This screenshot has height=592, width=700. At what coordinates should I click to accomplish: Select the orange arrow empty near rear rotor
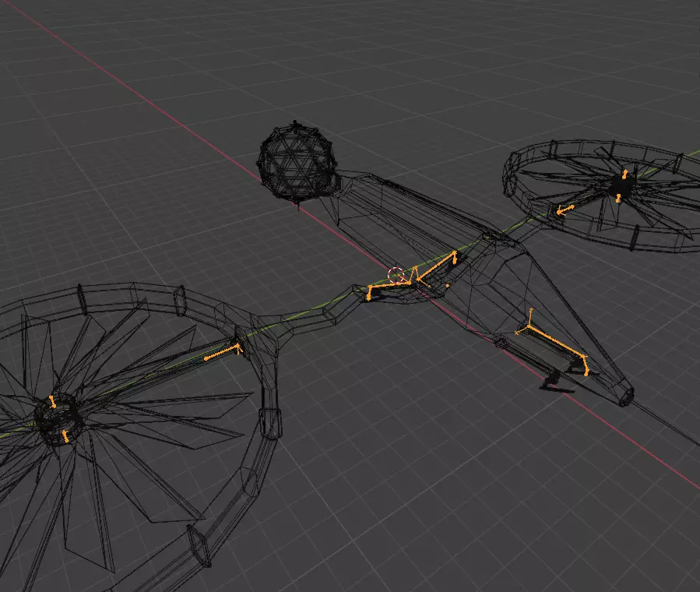[x=565, y=210]
